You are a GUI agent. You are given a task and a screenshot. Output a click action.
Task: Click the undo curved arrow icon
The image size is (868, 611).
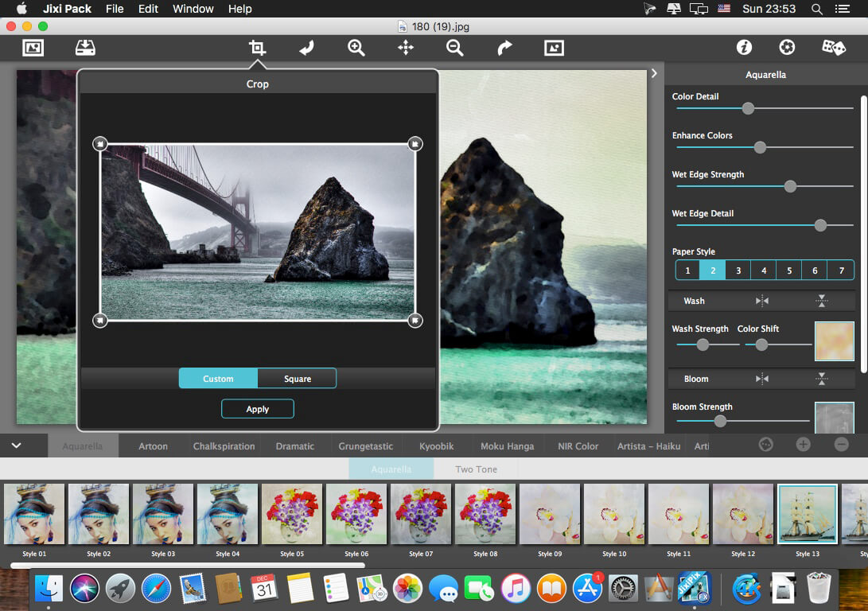coord(306,48)
